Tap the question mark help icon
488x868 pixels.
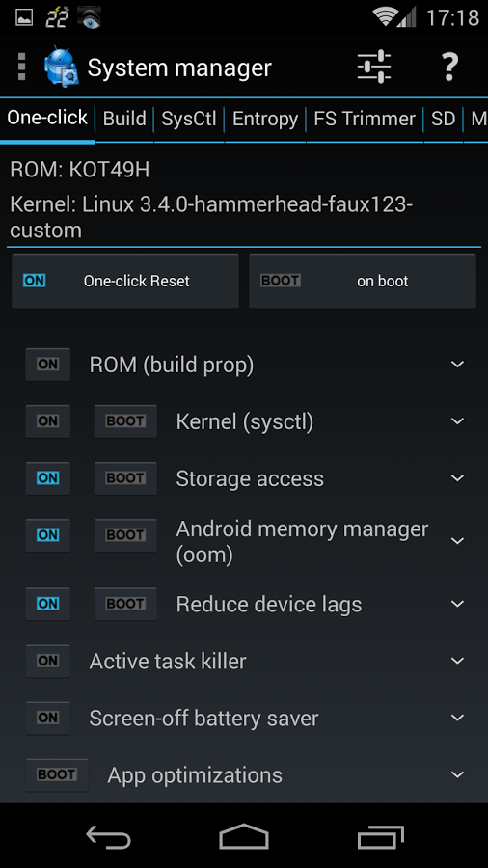point(449,68)
